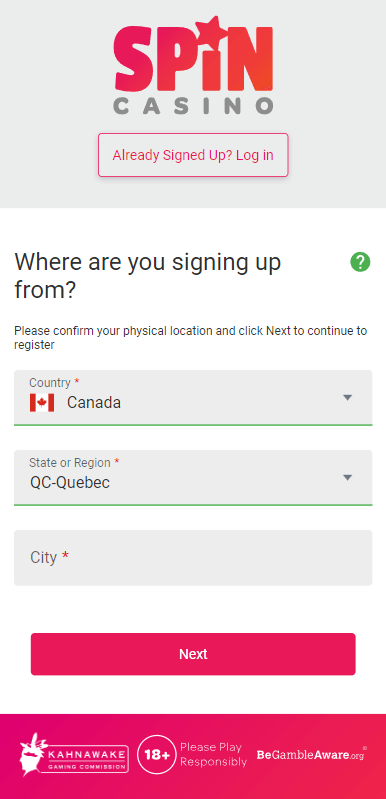Click the 18+ age restriction icon
386x799 pixels.
(x=157, y=755)
